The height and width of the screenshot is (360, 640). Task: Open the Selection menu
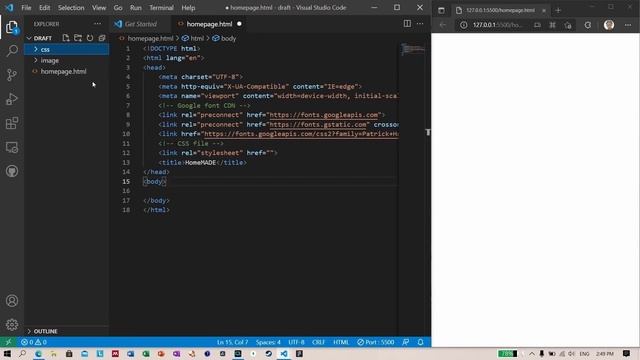(71, 8)
